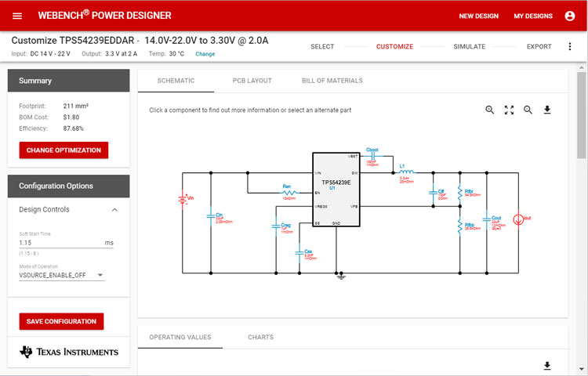
Task: Switch to the Charts tab
Action: [x=260, y=337]
